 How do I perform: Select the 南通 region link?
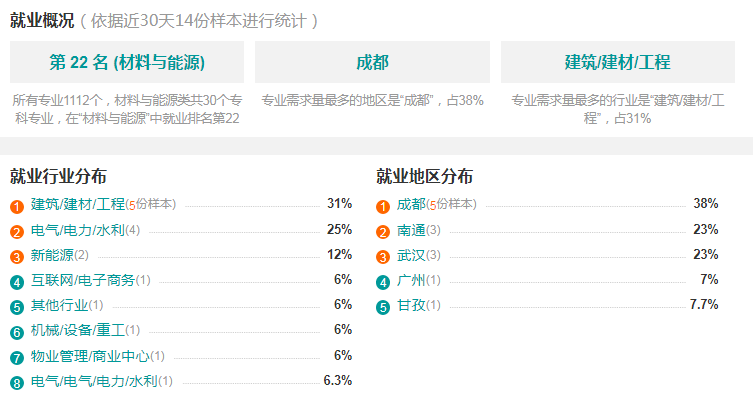tap(411, 230)
